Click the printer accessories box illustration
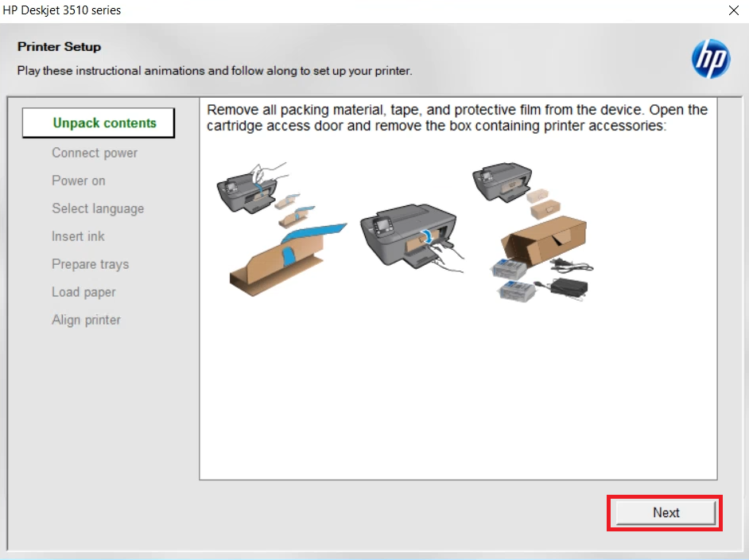749x560 pixels. [x=533, y=231]
